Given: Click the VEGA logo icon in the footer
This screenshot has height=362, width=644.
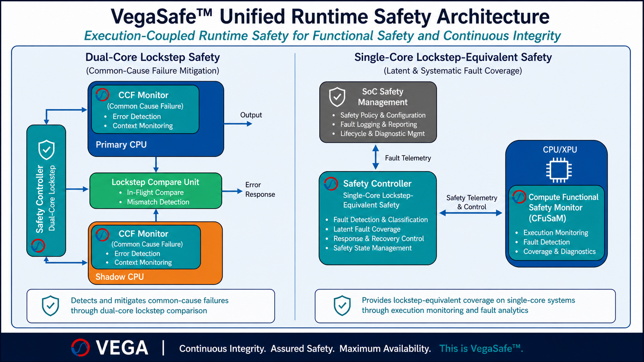Looking at the screenshot, I should point(80,348).
